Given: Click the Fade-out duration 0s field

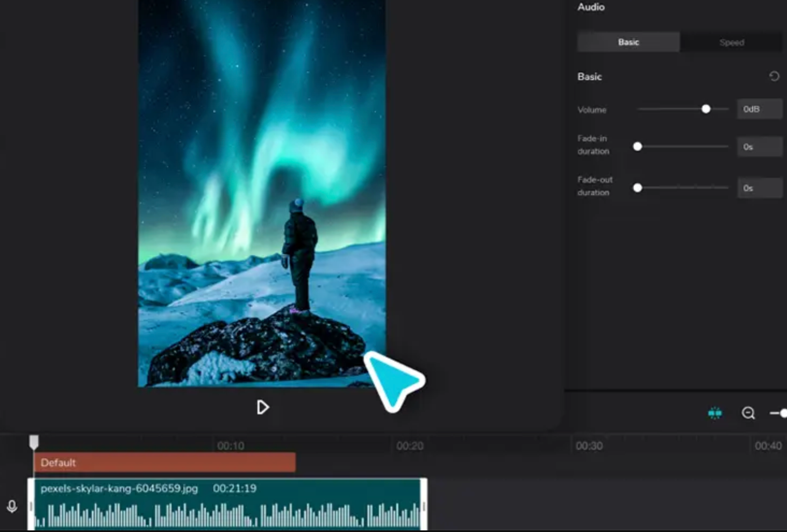Looking at the screenshot, I should click(x=760, y=188).
